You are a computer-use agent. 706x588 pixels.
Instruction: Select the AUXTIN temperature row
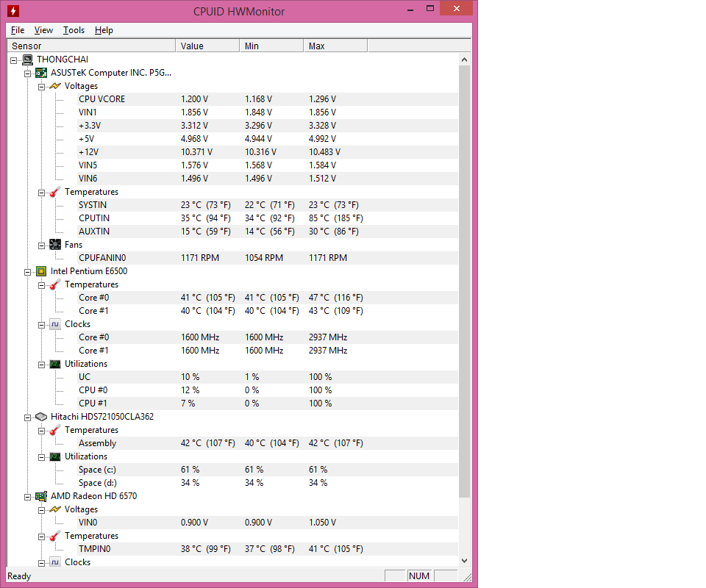point(268,232)
